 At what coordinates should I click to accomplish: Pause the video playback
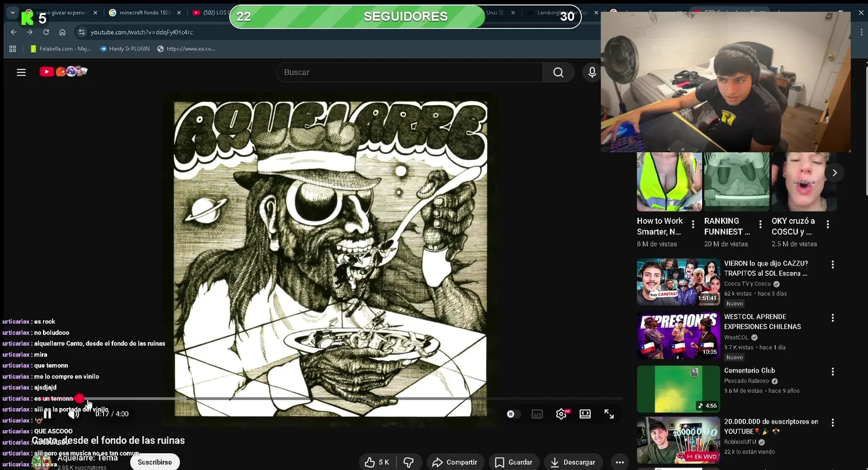(47, 414)
